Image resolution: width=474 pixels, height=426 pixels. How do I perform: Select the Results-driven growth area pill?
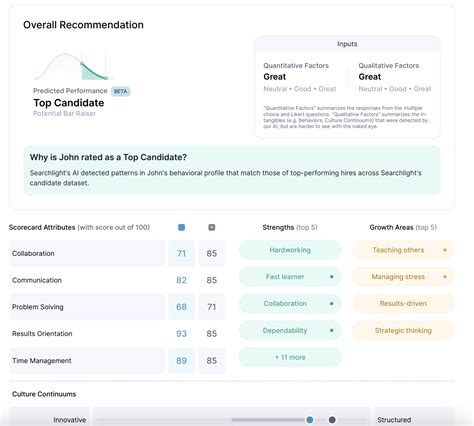pyautogui.click(x=403, y=303)
